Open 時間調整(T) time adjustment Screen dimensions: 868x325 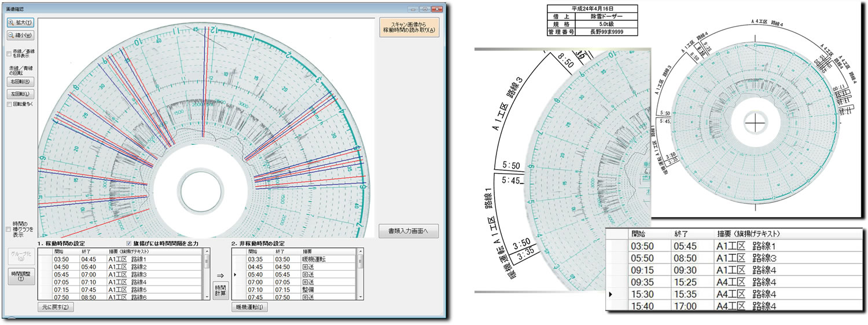tap(20, 276)
